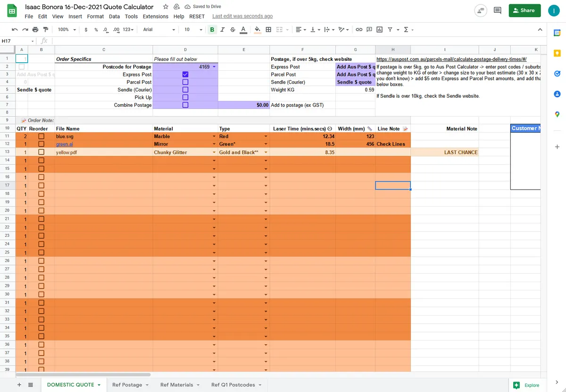Image resolution: width=566 pixels, height=392 pixels.
Task: Open the 123 number format dropdown
Action: 128,29
